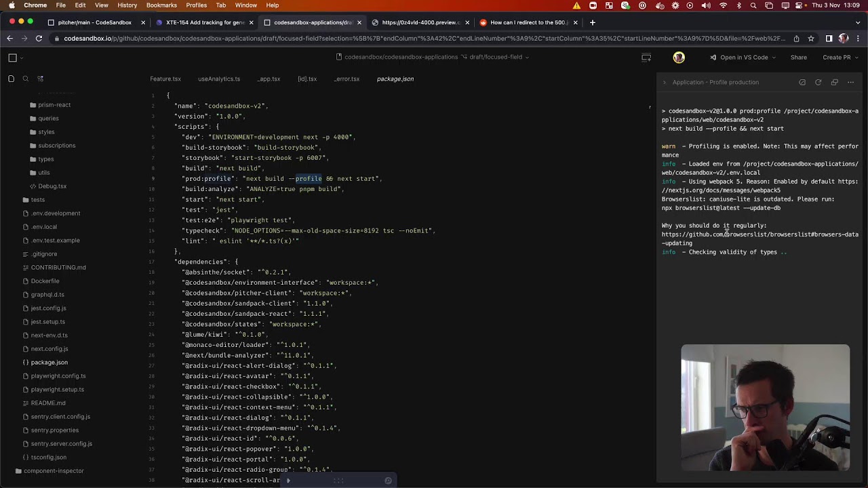This screenshot has width=868, height=488.
Task: Open the Profiles menu in menu bar
Action: pyautogui.click(x=196, y=5)
